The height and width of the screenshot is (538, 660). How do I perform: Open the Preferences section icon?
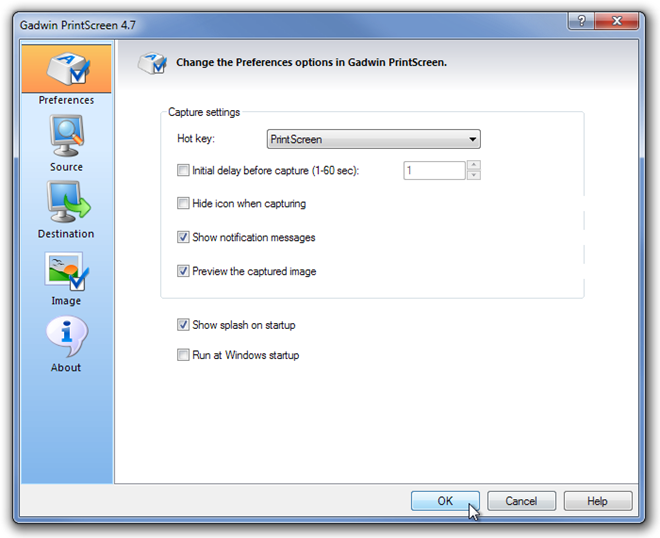[x=67, y=68]
